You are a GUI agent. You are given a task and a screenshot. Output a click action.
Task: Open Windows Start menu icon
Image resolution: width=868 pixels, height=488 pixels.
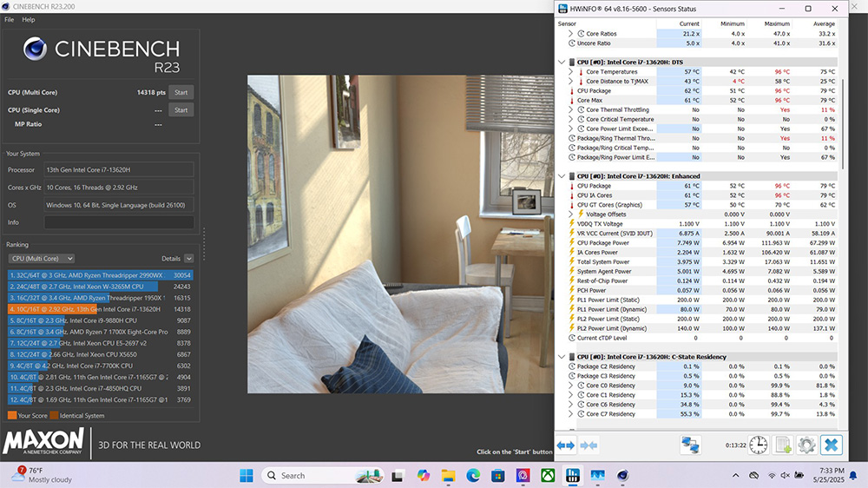[x=247, y=475]
